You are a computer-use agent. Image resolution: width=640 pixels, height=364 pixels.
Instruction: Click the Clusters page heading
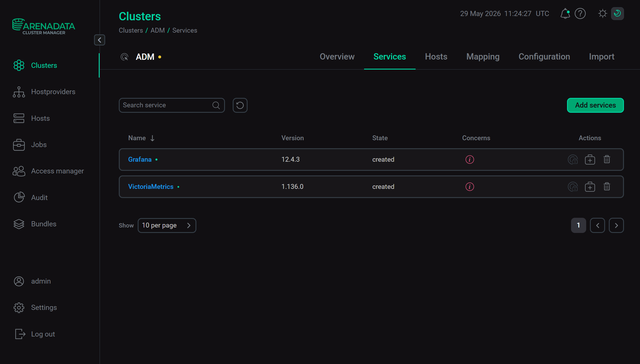tap(140, 16)
